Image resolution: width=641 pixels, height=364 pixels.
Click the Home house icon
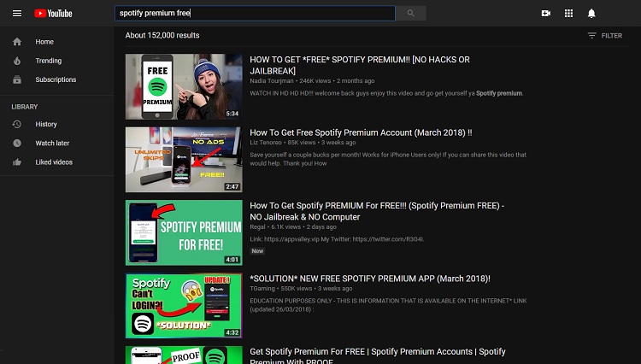tap(17, 42)
